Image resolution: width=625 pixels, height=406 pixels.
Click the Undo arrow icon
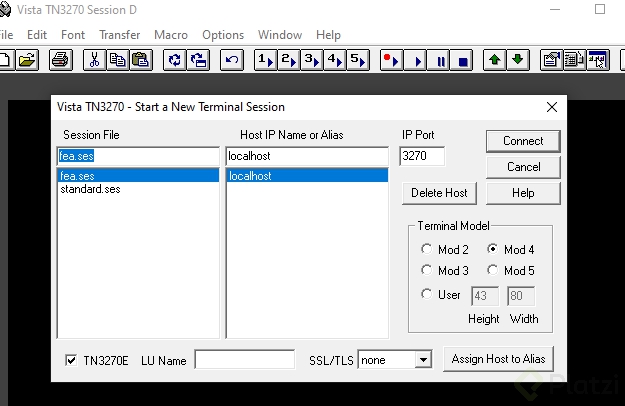pyautogui.click(x=232, y=60)
